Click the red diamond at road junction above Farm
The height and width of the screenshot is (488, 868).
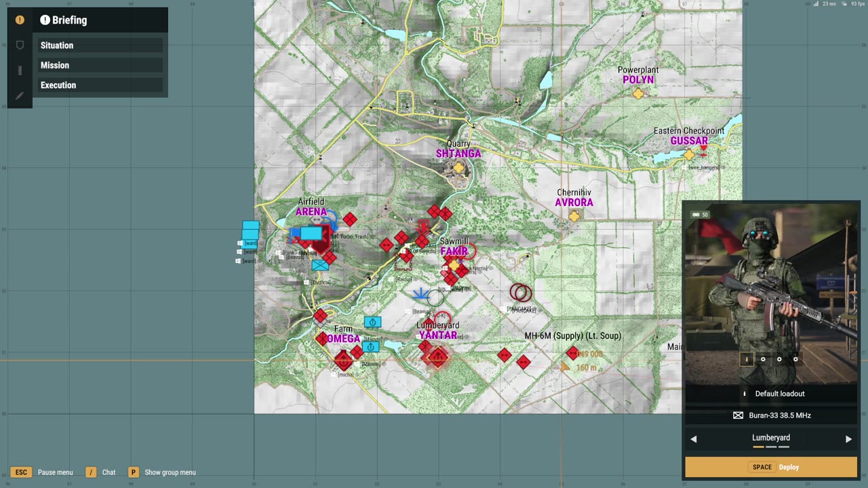click(x=320, y=315)
